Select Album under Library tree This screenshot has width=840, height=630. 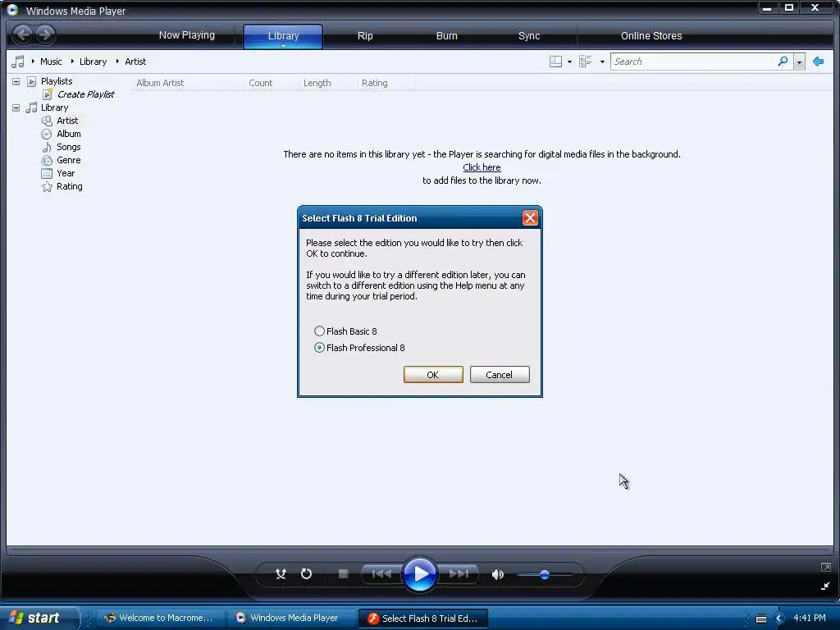tap(69, 134)
